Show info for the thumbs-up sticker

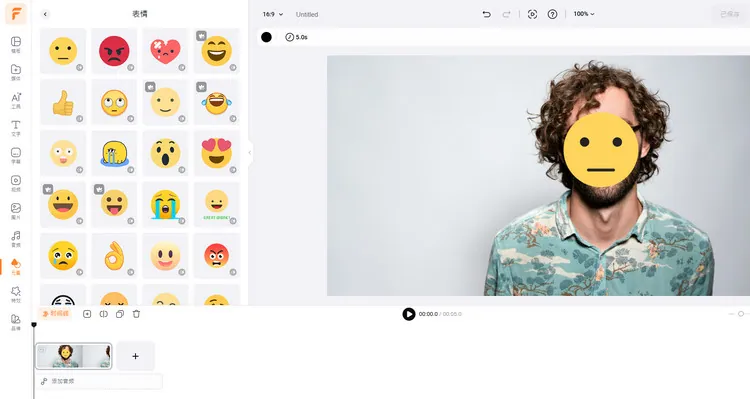(79, 119)
